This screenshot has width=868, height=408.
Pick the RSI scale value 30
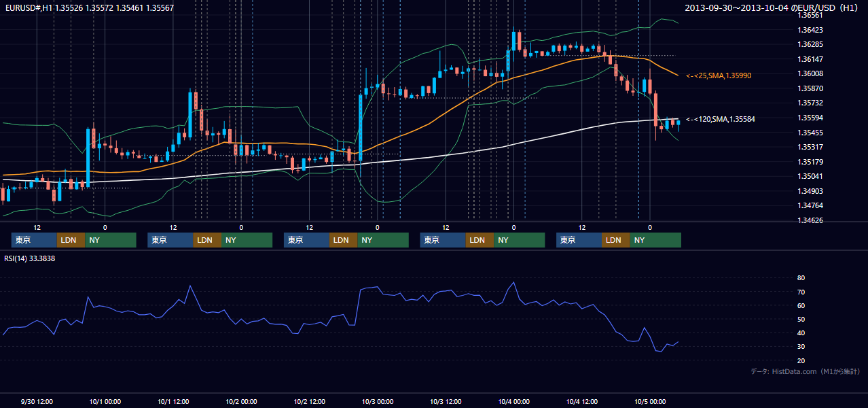pyautogui.click(x=801, y=347)
